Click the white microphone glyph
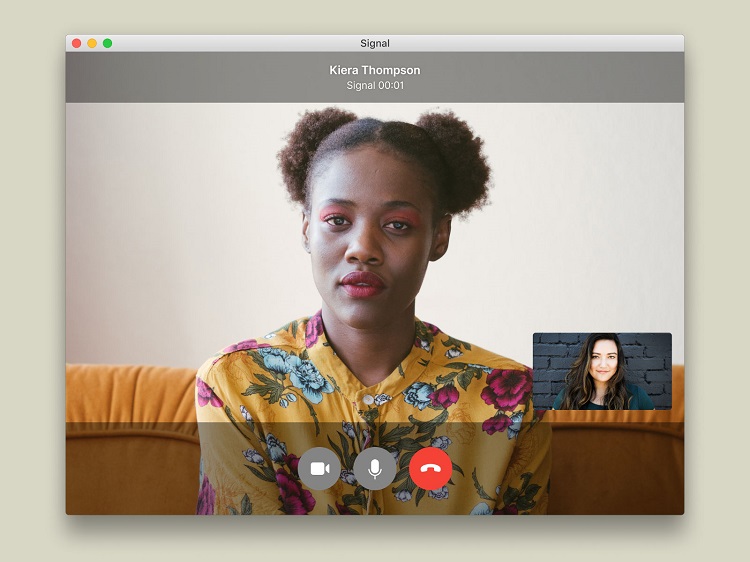Image resolution: width=750 pixels, height=562 pixels. 375,469
